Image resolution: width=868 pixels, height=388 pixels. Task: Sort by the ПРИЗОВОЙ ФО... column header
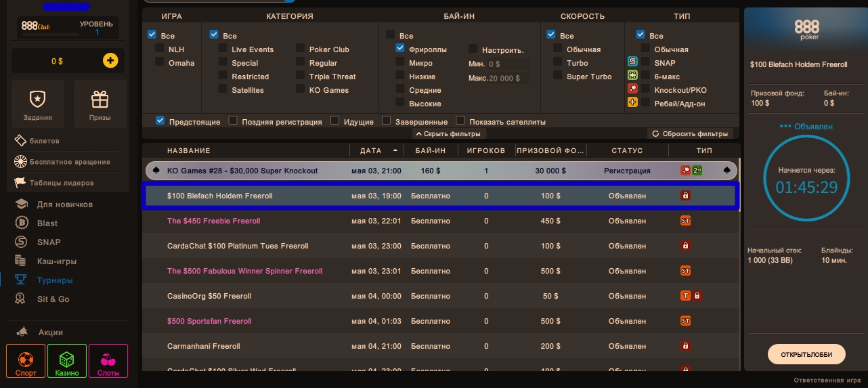tap(550, 150)
